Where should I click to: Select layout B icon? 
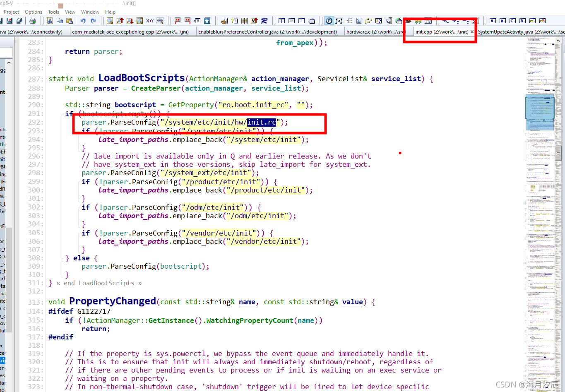click(502, 21)
